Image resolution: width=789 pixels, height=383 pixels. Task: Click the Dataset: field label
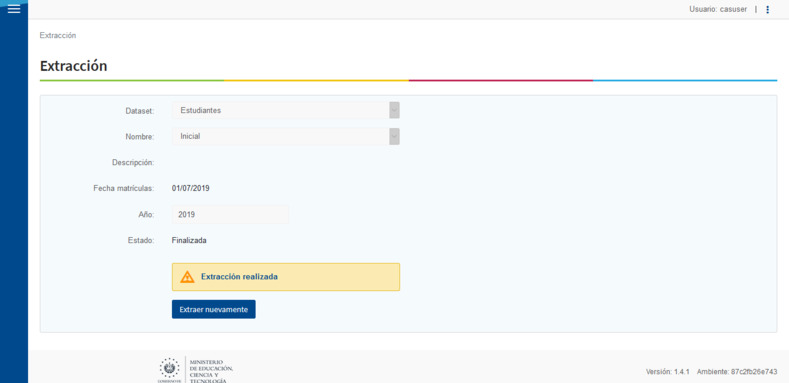[x=140, y=111]
